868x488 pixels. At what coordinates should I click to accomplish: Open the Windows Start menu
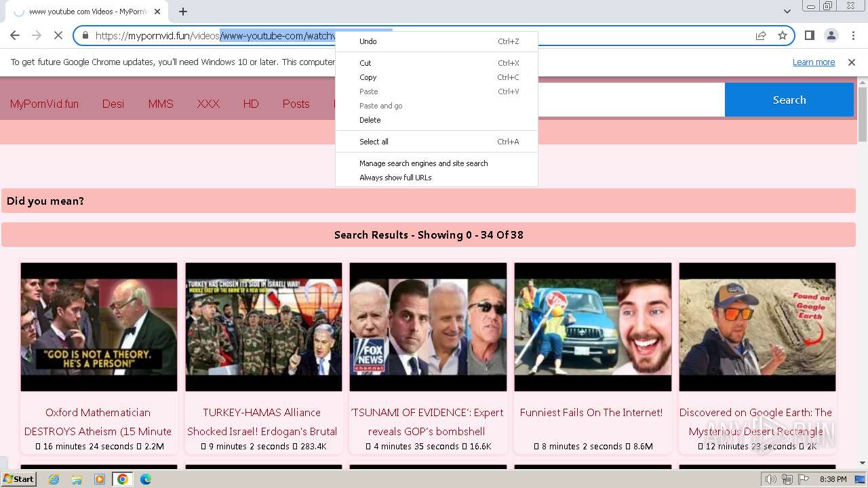18,479
